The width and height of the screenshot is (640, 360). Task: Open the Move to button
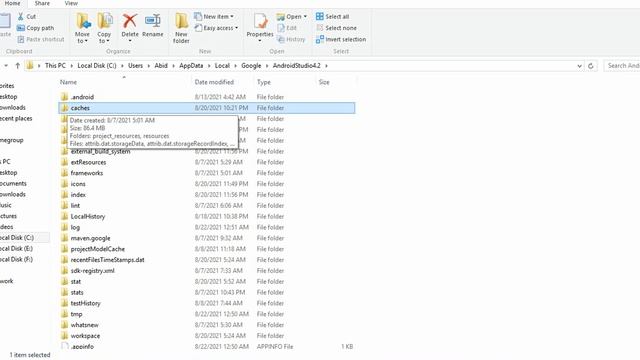click(82, 28)
